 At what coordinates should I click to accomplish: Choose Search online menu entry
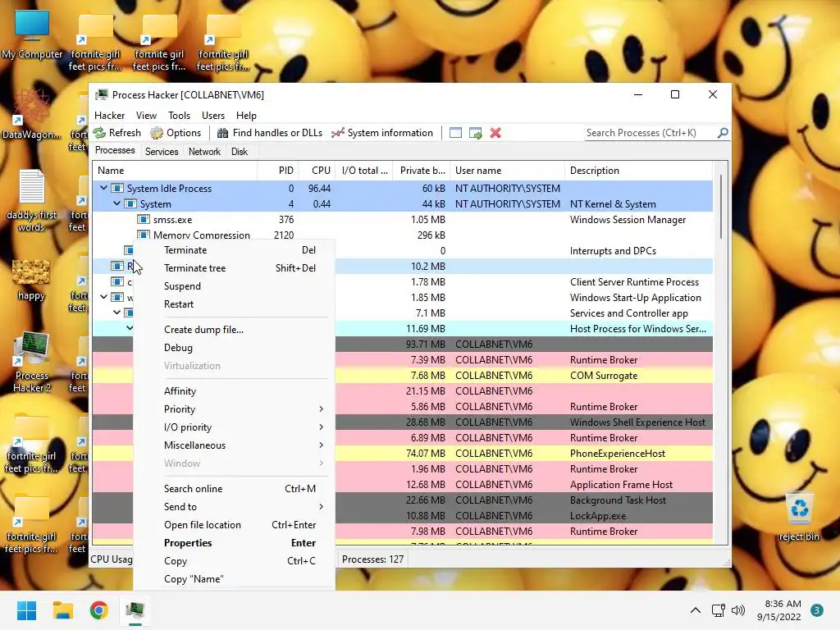[x=235, y=489]
